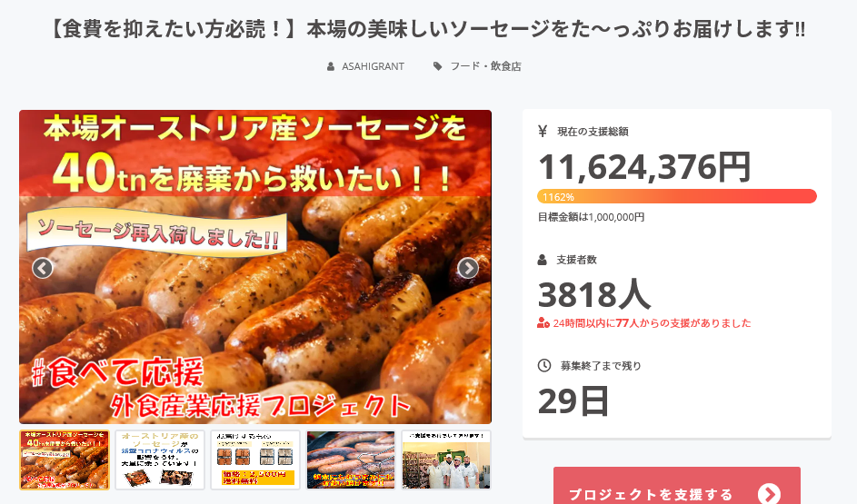
Task: Click the user icon beside ASAHIGRANT
Action: point(331,66)
